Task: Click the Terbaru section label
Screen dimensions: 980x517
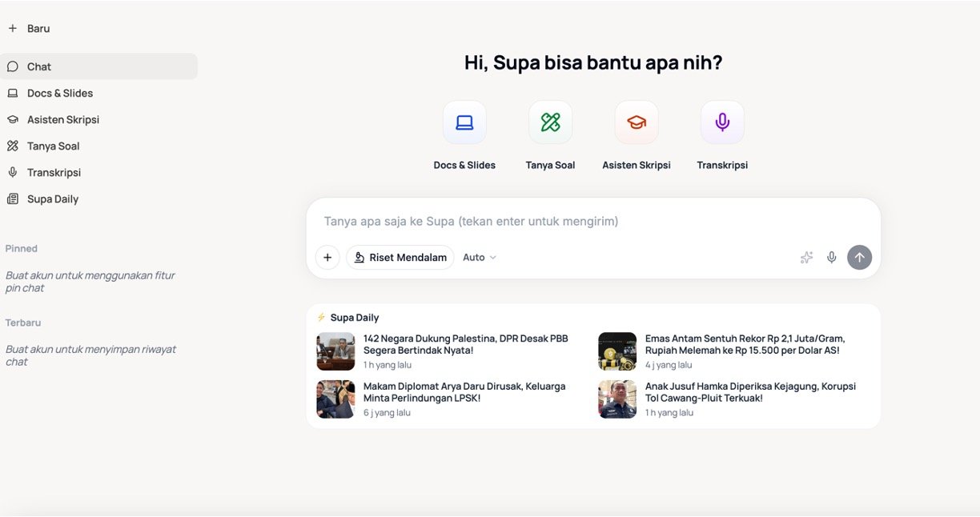Action: coord(23,323)
